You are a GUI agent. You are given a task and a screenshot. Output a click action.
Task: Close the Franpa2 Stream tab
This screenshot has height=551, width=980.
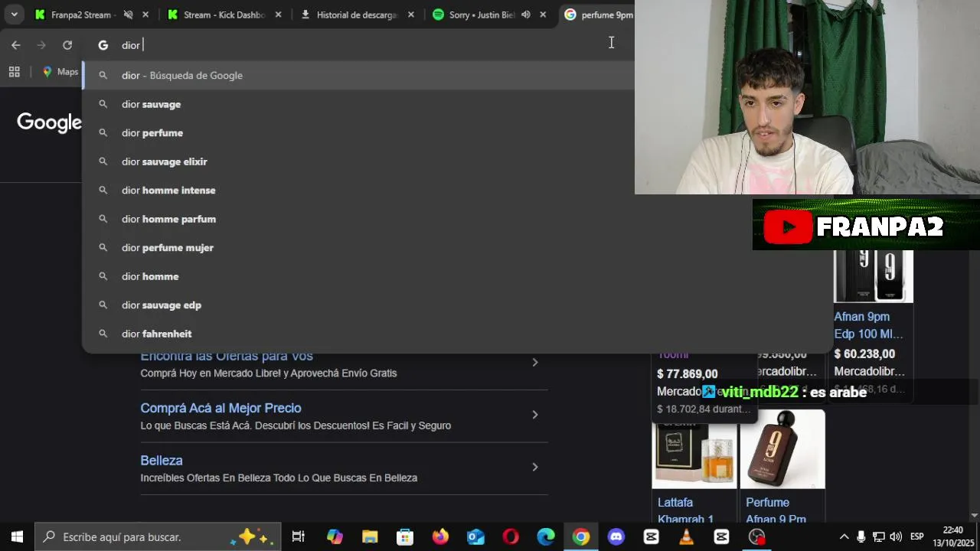pyautogui.click(x=145, y=15)
